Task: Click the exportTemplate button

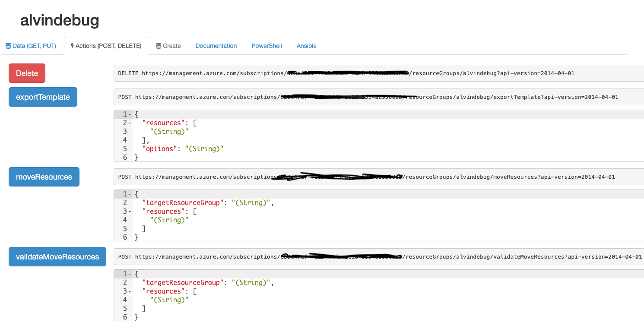Action: [43, 97]
